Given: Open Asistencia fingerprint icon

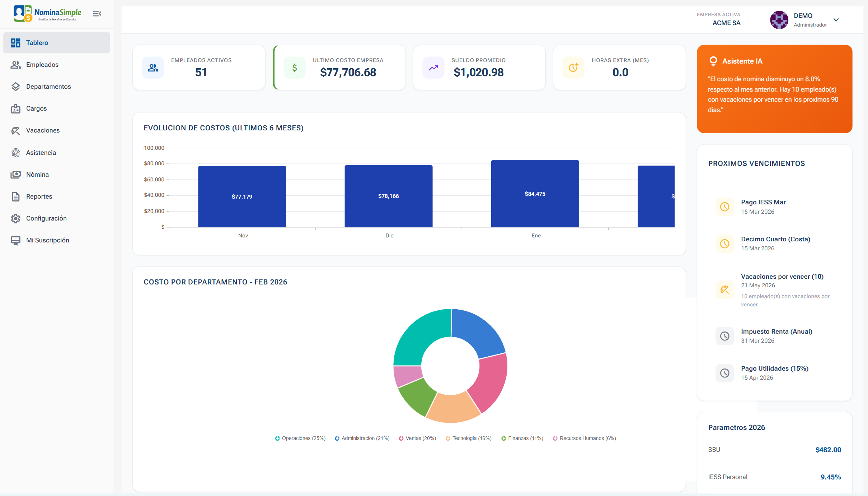Looking at the screenshot, I should (x=16, y=152).
